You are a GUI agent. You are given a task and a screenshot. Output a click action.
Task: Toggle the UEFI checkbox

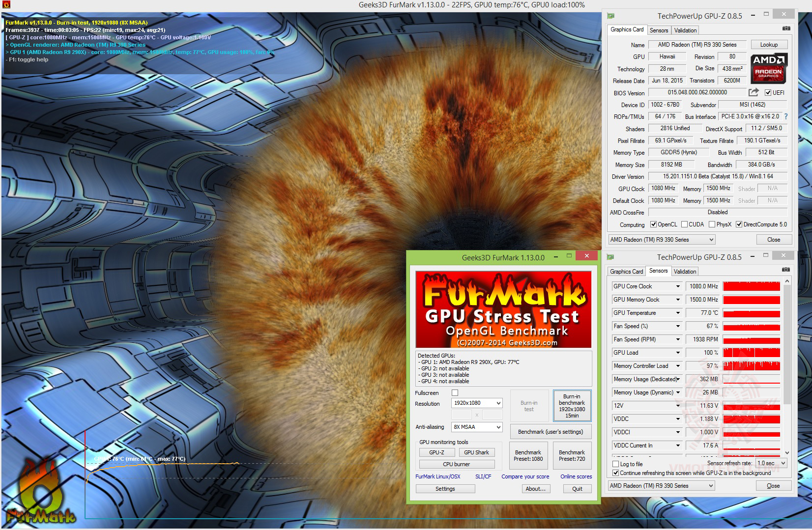(x=768, y=93)
